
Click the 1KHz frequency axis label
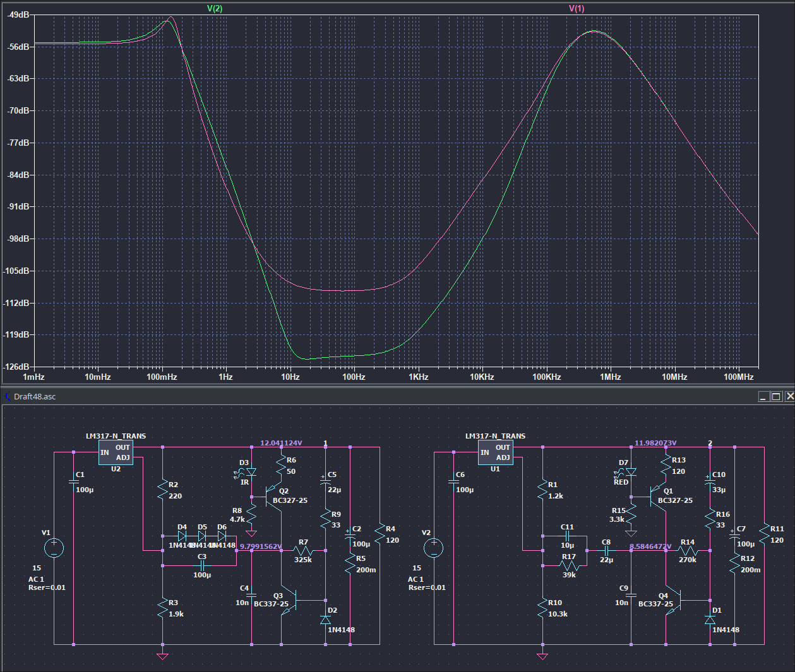pyautogui.click(x=418, y=377)
